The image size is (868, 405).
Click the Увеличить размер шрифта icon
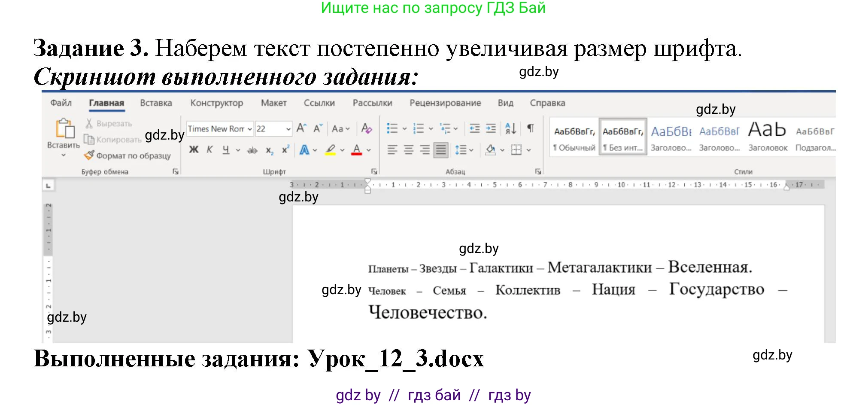(302, 128)
